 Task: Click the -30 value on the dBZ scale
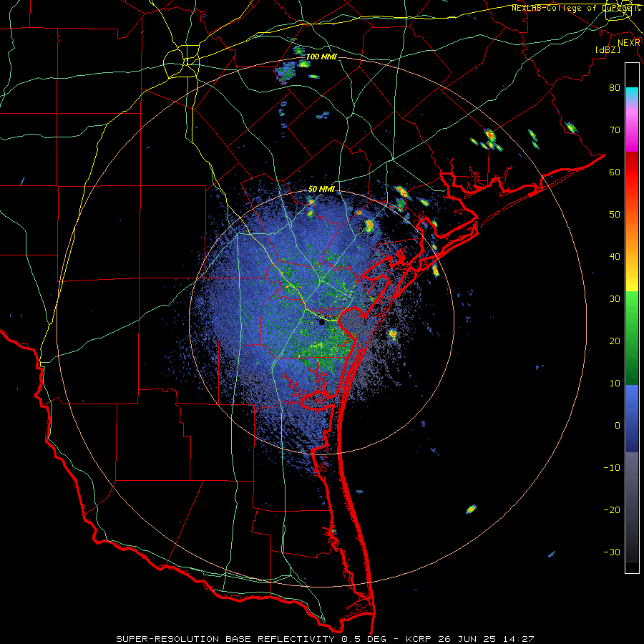click(x=612, y=552)
